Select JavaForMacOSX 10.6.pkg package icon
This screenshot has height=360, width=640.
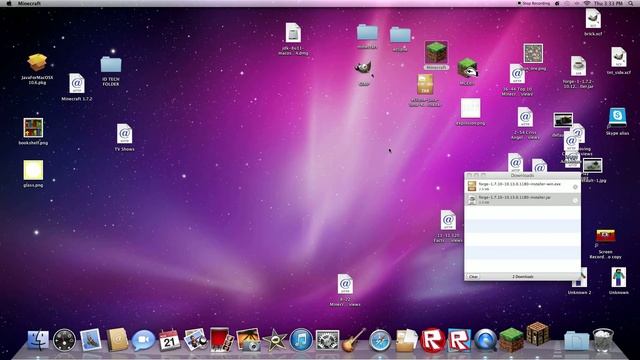37,63
